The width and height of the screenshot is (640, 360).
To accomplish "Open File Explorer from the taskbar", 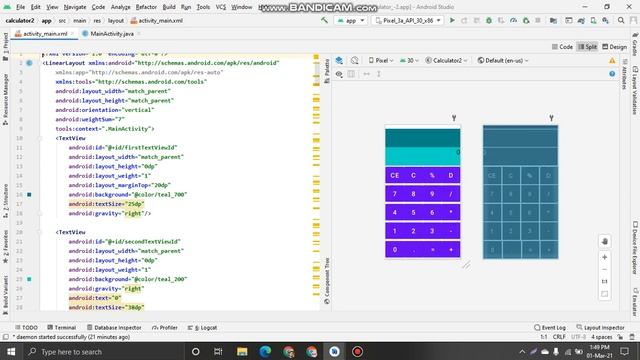I will pyautogui.click(x=242, y=351).
